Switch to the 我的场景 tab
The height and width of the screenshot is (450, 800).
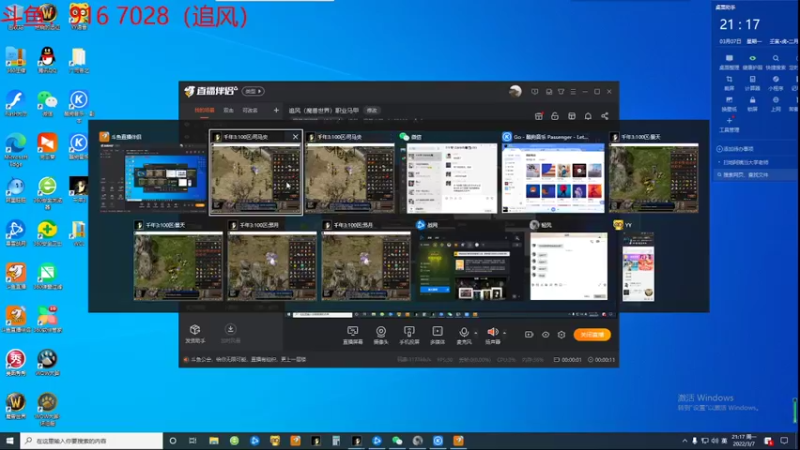(x=204, y=110)
